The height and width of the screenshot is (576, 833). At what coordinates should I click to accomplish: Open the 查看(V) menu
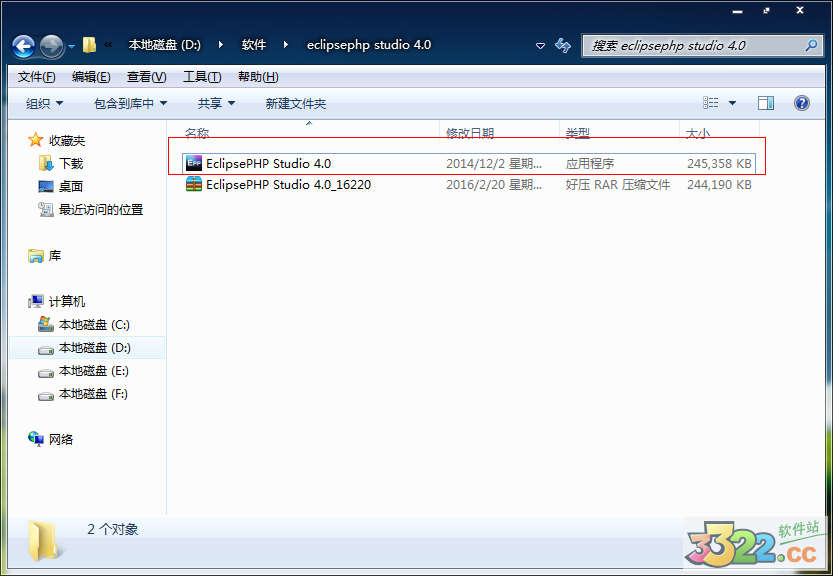click(146, 77)
